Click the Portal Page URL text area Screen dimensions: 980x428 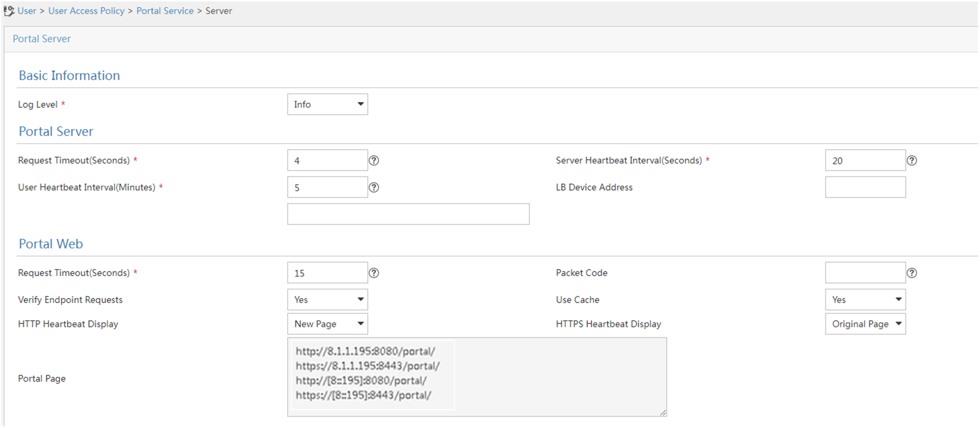coord(477,377)
